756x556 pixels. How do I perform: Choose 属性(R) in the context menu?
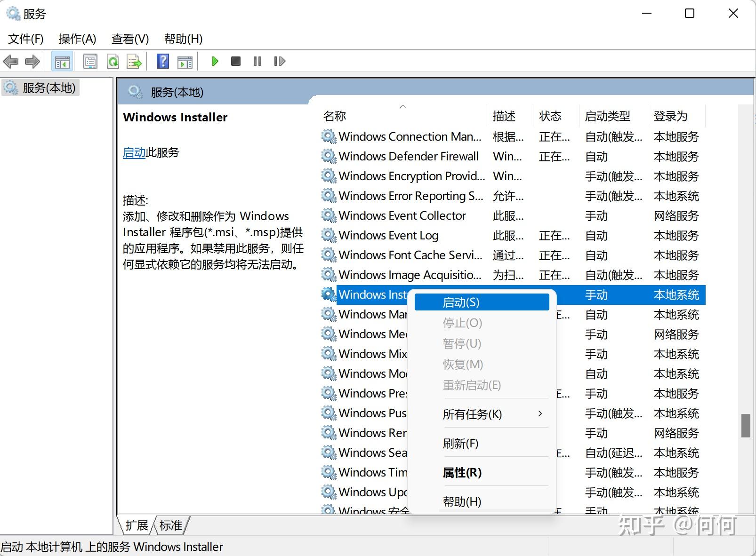coord(482,472)
